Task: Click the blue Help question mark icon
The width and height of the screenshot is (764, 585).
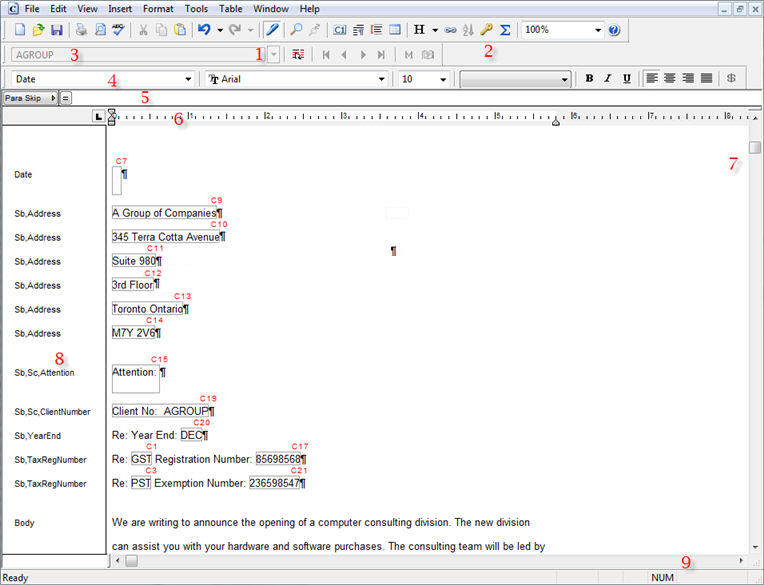Action: (614, 30)
